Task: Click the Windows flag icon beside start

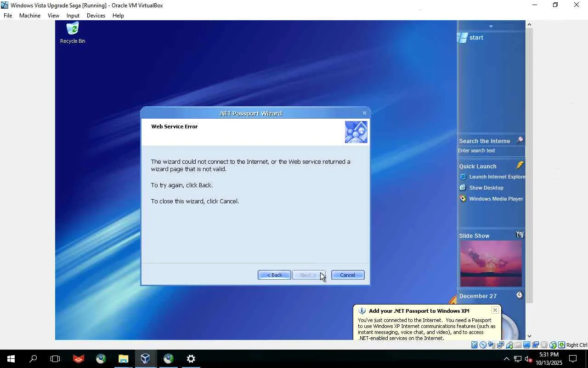Action: point(463,37)
